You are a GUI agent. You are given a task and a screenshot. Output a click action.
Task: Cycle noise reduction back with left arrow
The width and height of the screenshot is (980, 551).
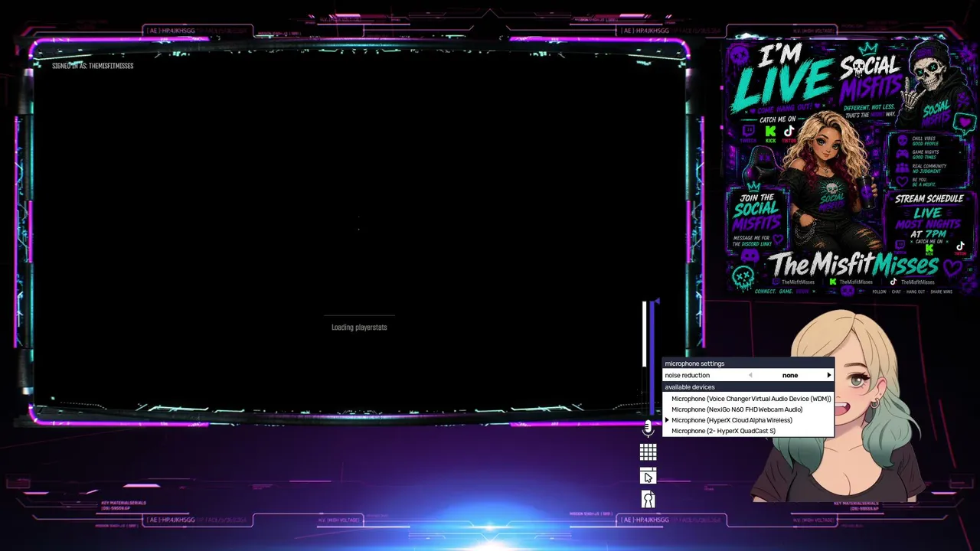(x=750, y=375)
